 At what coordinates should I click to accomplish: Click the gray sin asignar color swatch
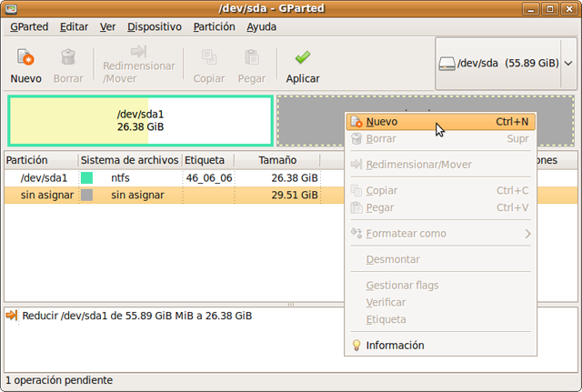(87, 196)
